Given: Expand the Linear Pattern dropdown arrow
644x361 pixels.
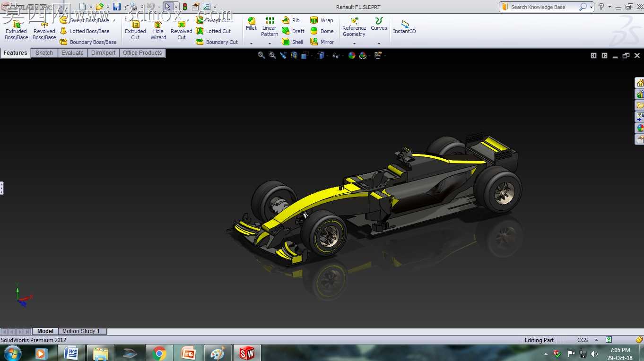Looking at the screenshot, I should [x=270, y=43].
